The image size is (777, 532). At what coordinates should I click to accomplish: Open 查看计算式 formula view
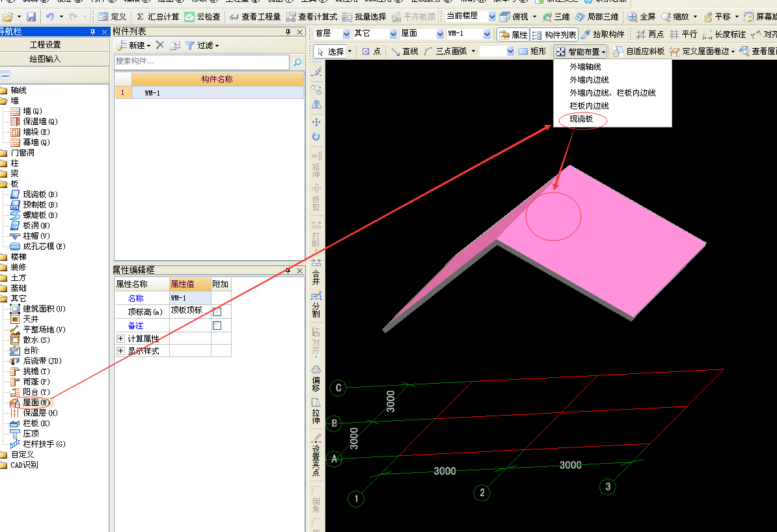tap(312, 17)
